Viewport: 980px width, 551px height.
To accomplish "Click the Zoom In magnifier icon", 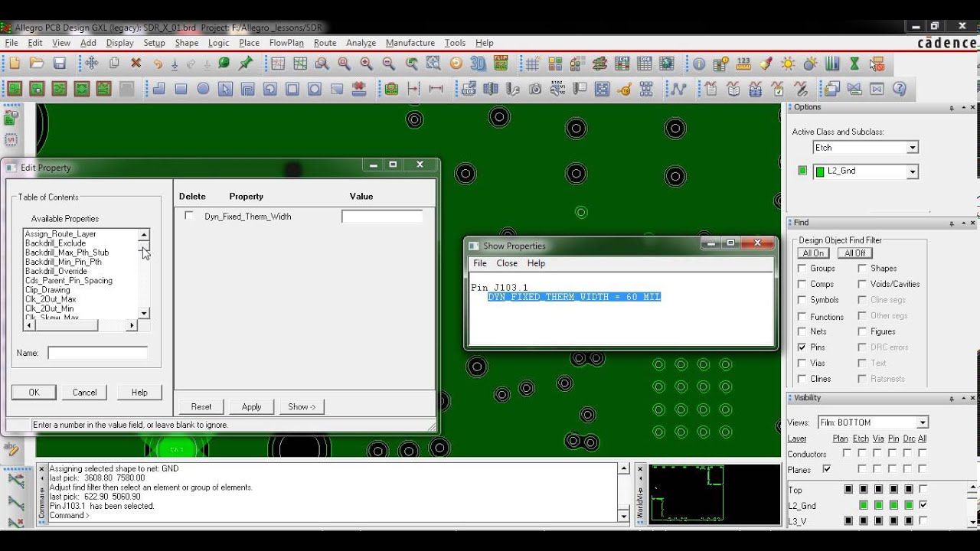I will 367,64.
